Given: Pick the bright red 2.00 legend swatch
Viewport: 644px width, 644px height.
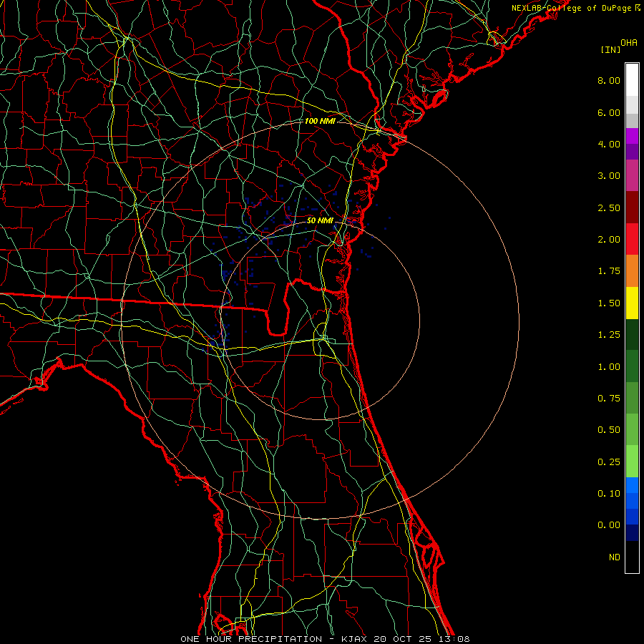Looking at the screenshot, I should [x=632, y=239].
